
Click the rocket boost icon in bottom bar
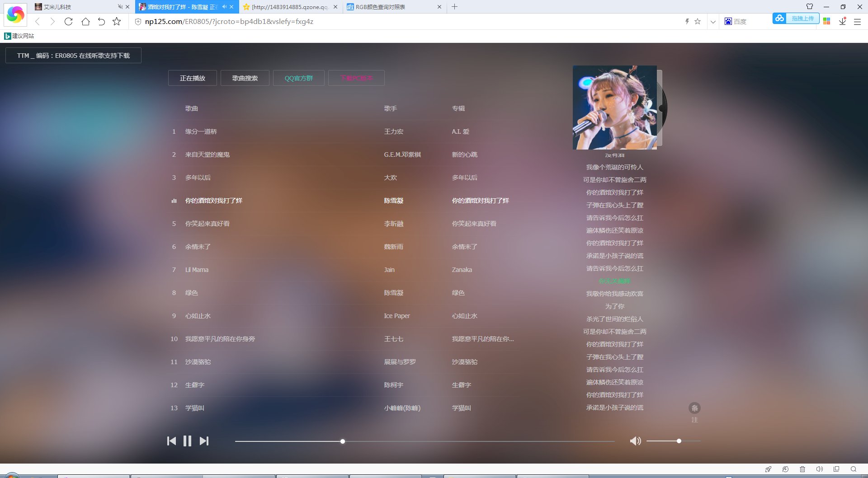tap(769, 469)
